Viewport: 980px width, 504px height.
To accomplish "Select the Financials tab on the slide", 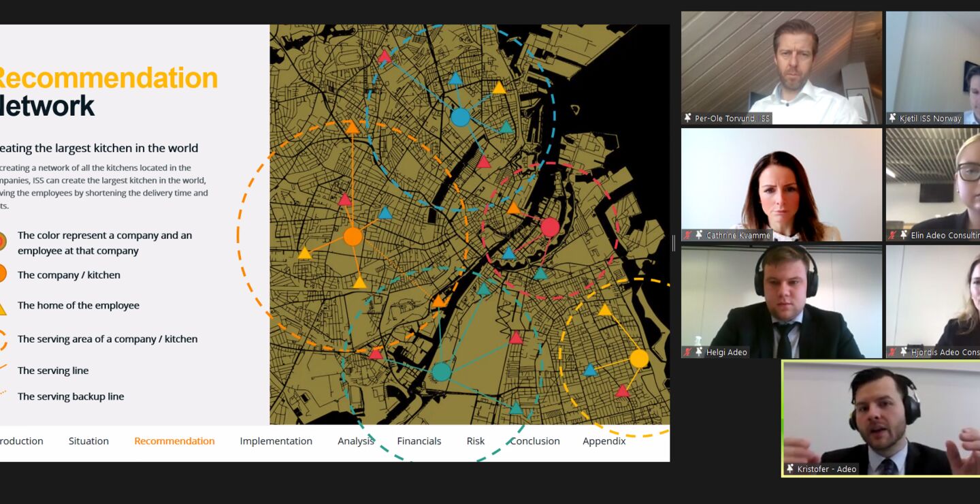I will point(419,441).
